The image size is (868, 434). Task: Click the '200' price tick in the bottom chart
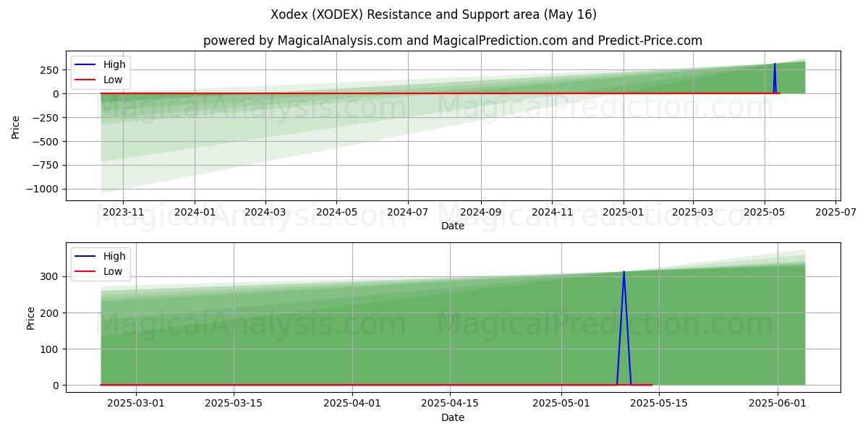pyautogui.click(x=51, y=312)
